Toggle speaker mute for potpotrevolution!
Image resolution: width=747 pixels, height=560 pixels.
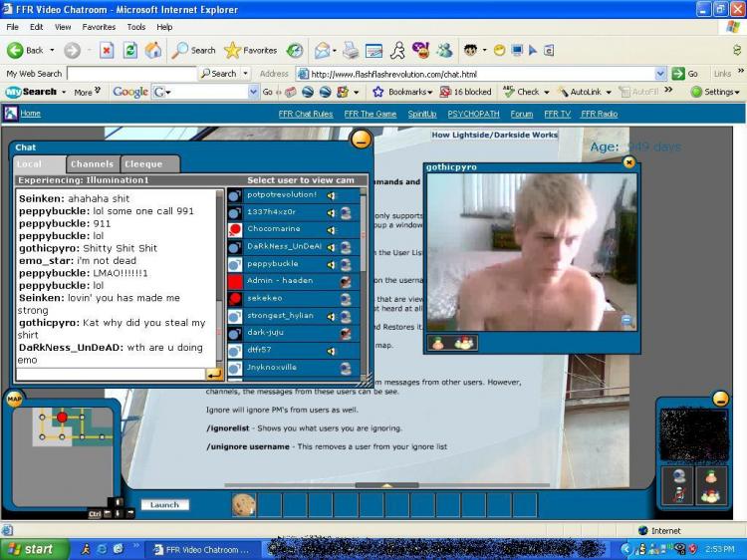pyautogui.click(x=332, y=195)
